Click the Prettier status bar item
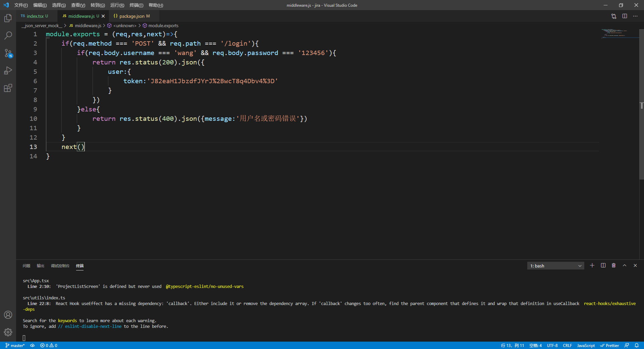This screenshot has height=349, width=644. (x=609, y=345)
